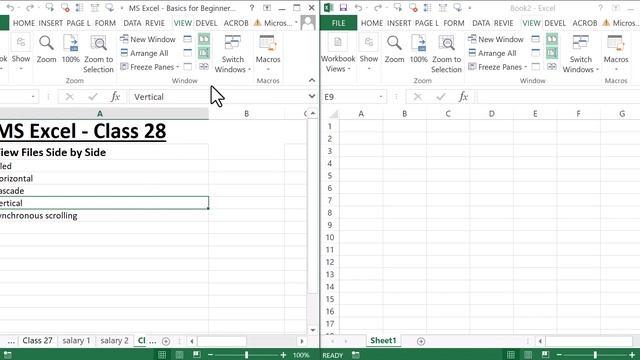The width and height of the screenshot is (640, 360).
Task: Add new sheet in left workbook
Action: (166, 341)
